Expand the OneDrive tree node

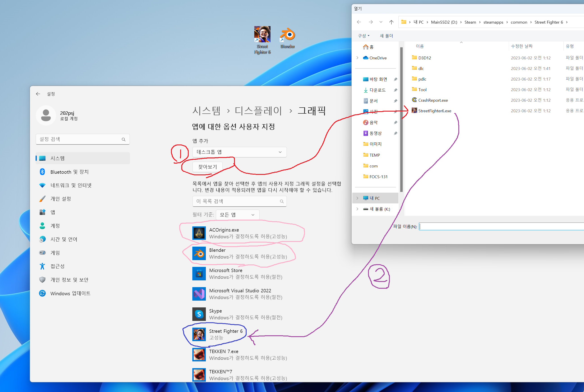357,58
